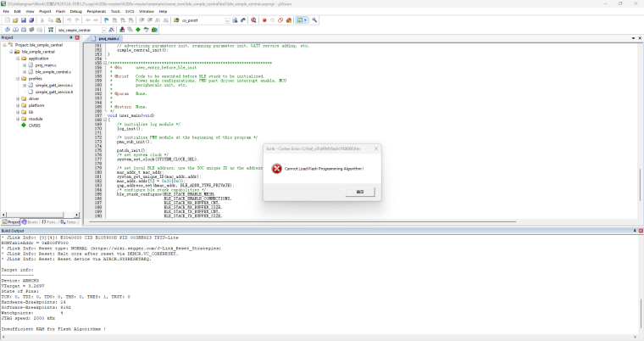
Task: Select ble_simple_central.c in project tree
Action: pyautogui.click(x=53, y=72)
